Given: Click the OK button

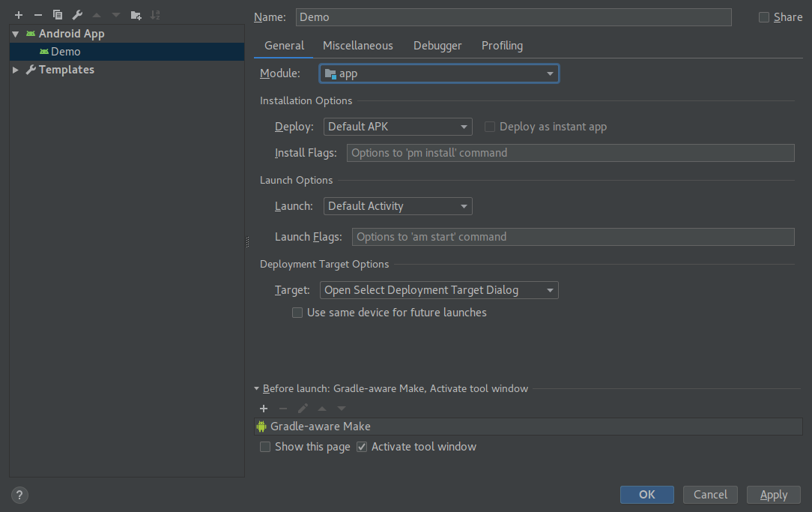Looking at the screenshot, I should (646, 494).
